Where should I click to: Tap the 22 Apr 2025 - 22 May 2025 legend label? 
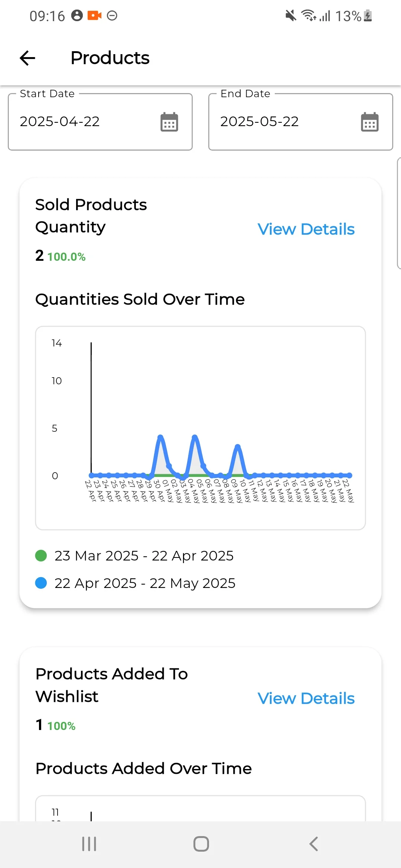pyautogui.click(x=145, y=583)
